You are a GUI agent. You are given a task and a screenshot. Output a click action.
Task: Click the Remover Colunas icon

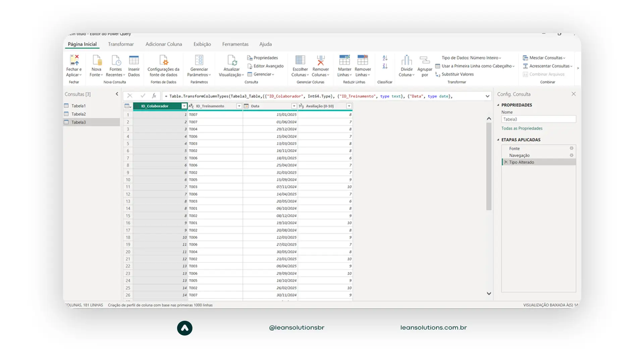click(321, 60)
